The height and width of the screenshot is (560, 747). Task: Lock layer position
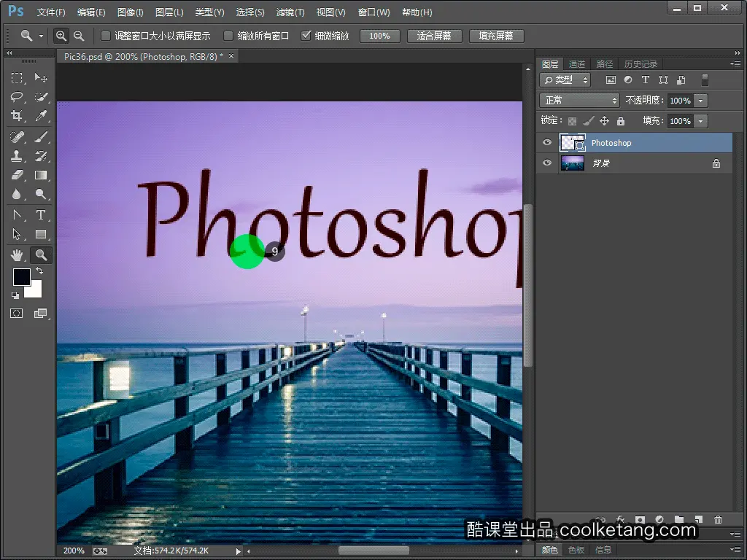(x=604, y=121)
